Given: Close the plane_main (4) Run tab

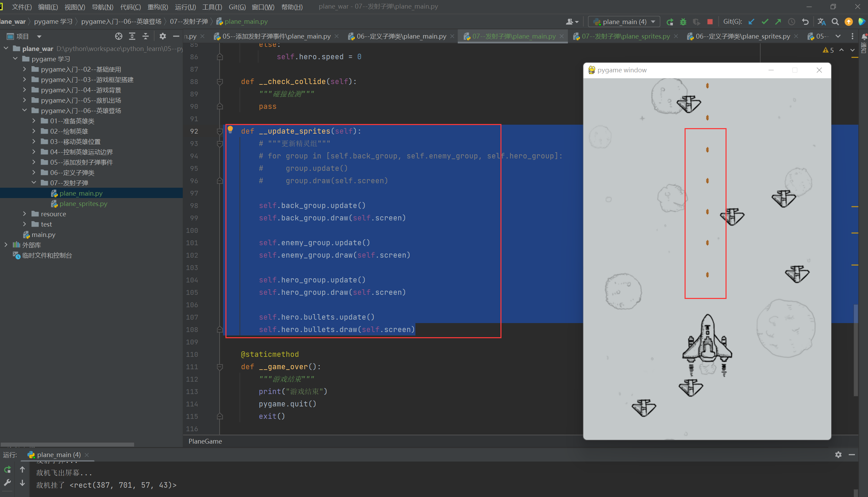Looking at the screenshot, I should tap(87, 455).
